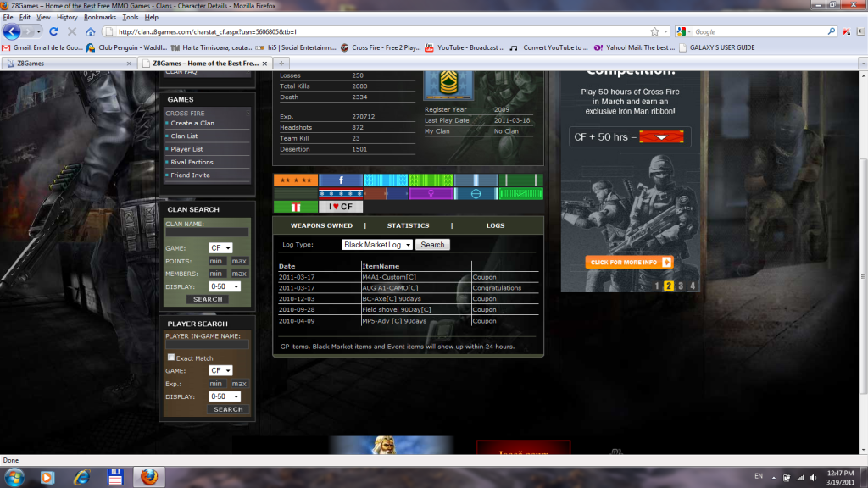Switch to the Weapons Owned tab

[x=321, y=226]
